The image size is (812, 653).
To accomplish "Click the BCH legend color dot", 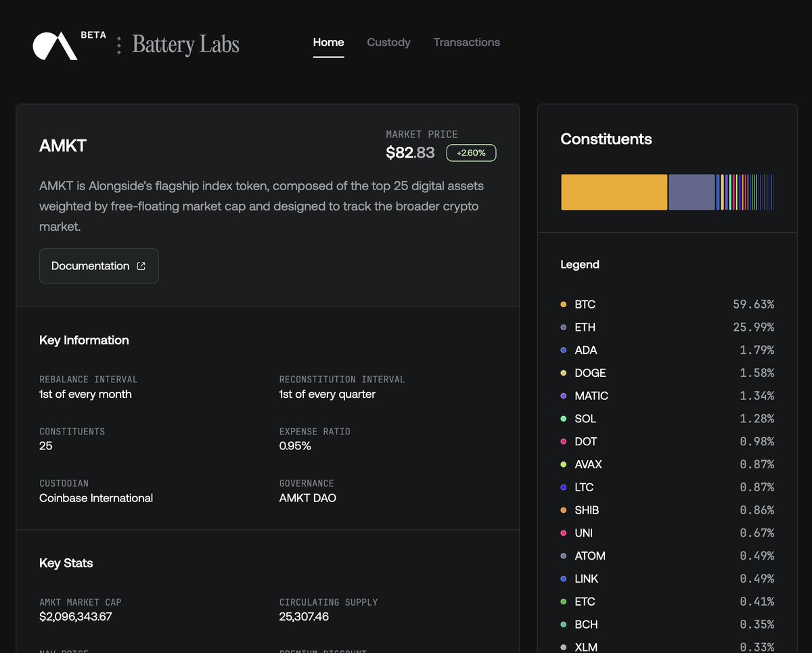I will [x=564, y=625].
